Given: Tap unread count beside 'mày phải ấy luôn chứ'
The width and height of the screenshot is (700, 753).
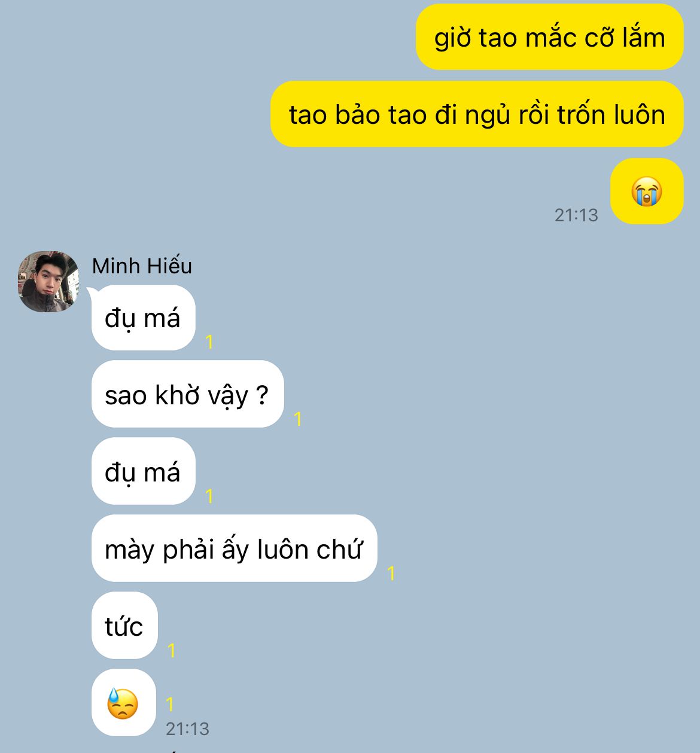Looking at the screenshot, I should [x=391, y=573].
